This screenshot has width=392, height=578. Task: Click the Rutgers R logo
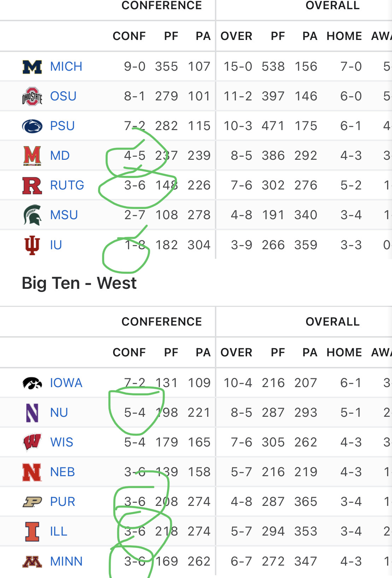click(32, 185)
